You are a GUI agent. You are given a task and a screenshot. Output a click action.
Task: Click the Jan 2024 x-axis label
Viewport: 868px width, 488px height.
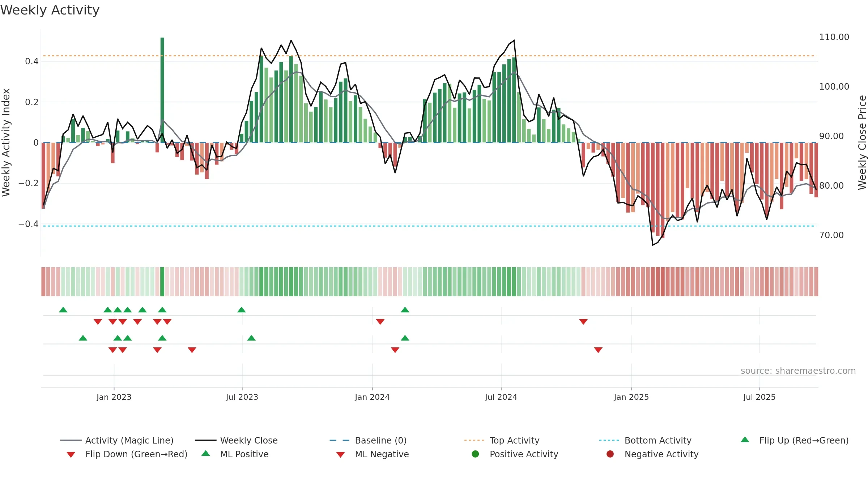[372, 397]
